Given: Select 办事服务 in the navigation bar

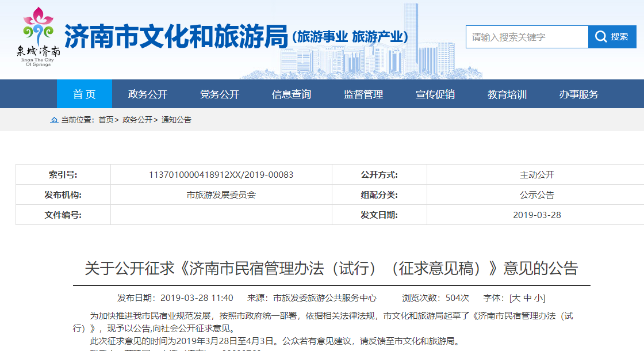Looking at the screenshot, I should [x=579, y=94].
